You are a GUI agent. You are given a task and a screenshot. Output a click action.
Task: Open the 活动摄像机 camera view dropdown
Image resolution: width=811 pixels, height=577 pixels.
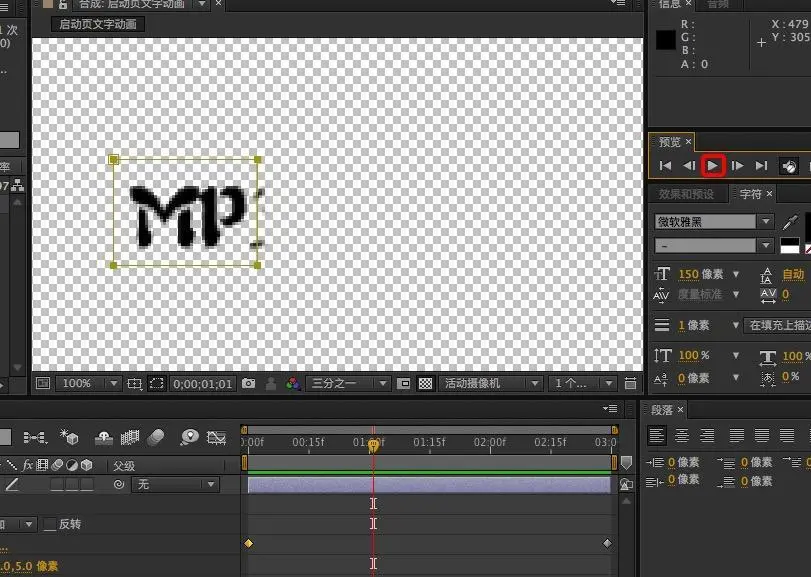point(490,384)
